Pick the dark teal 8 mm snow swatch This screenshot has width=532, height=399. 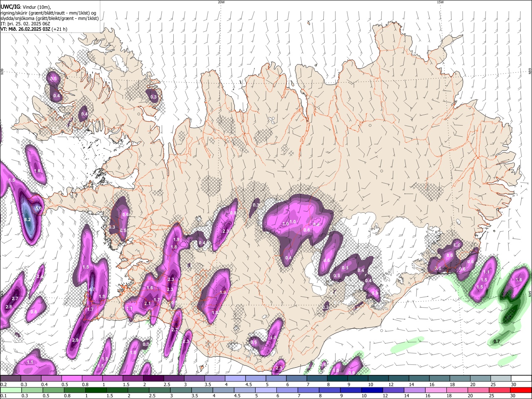coord(337,378)
